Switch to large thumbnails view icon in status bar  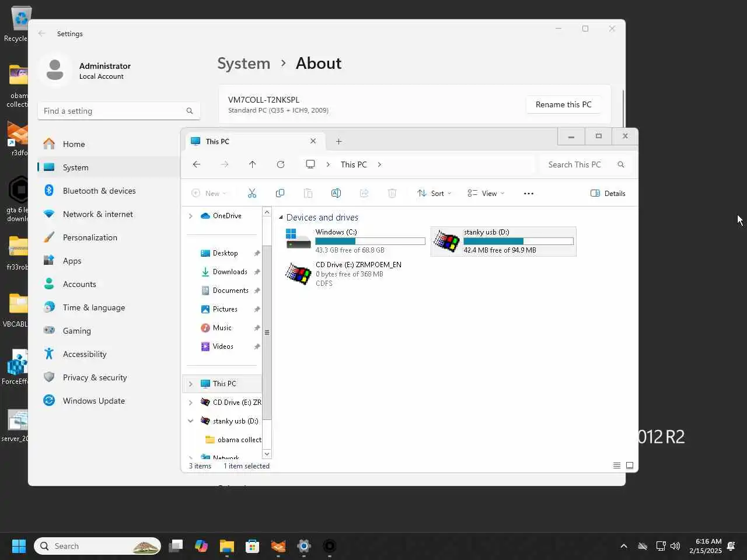(x=630, y=466)
